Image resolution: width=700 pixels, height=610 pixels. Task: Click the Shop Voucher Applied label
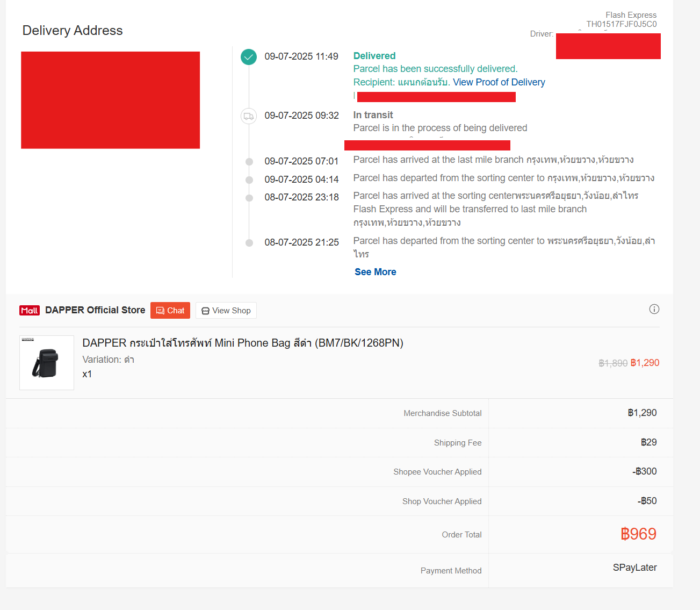442,501
